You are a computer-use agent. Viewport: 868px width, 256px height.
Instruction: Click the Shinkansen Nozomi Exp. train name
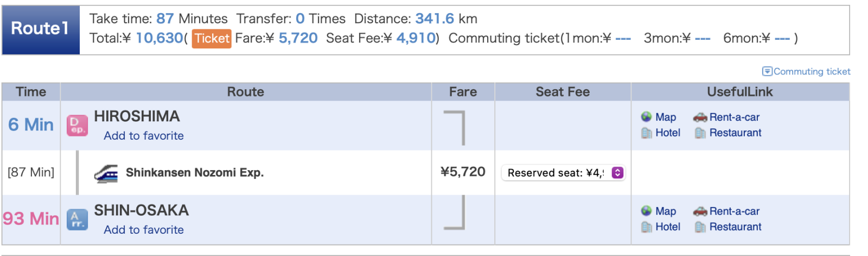pos(195,173)
